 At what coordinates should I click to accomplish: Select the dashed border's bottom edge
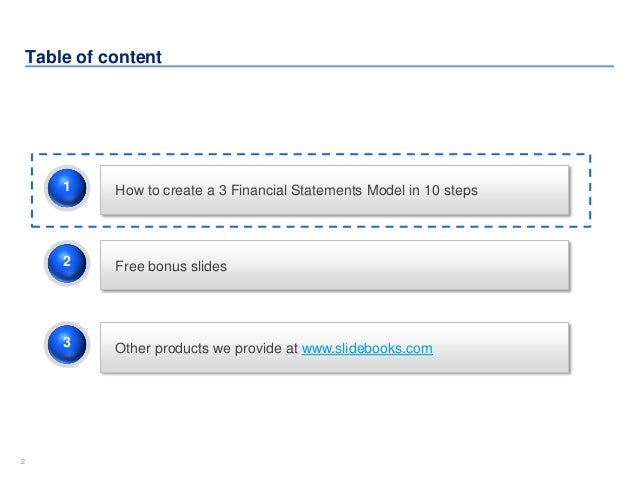[x=311, y=226]
